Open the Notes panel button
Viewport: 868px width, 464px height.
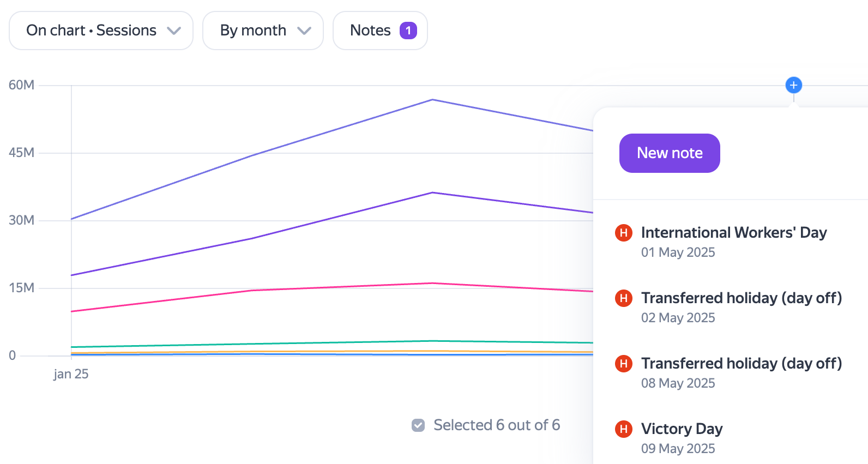point(381,31)
